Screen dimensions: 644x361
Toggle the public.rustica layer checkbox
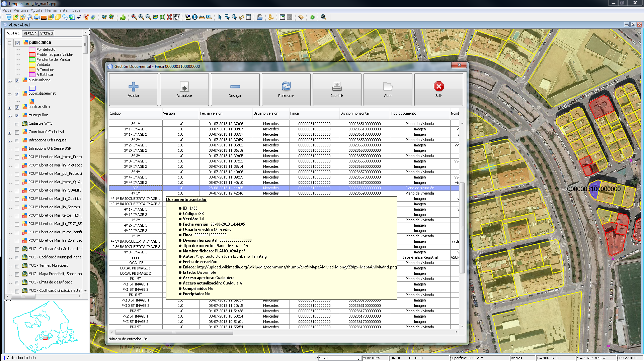coord(17,107)
